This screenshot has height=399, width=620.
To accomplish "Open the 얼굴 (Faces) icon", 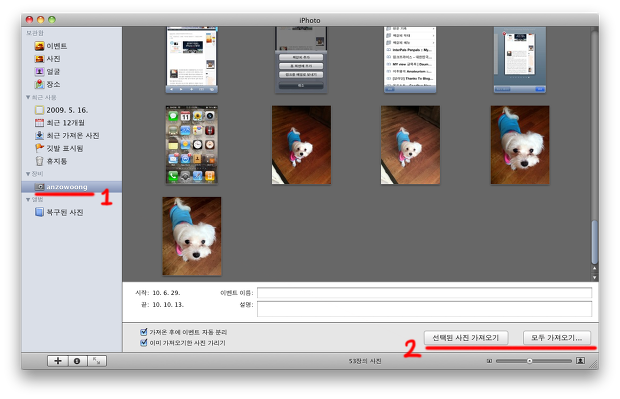I will point(39,72).
